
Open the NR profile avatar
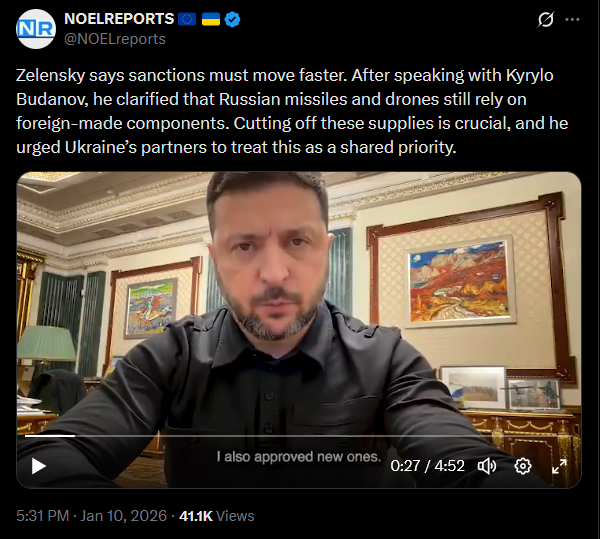pyautogui.click(x=36, y=29)
